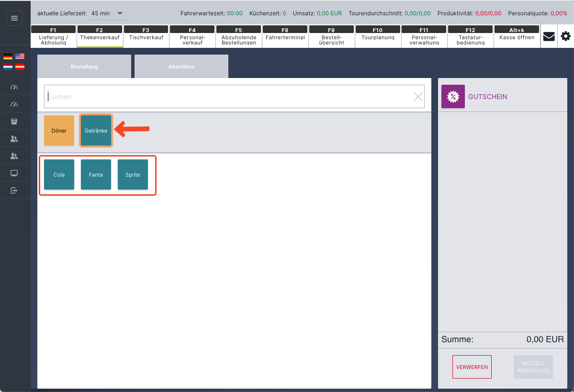574x392 pixels.
Task: Open F8 Fahrerterminal
Action: tap(285, 36)
